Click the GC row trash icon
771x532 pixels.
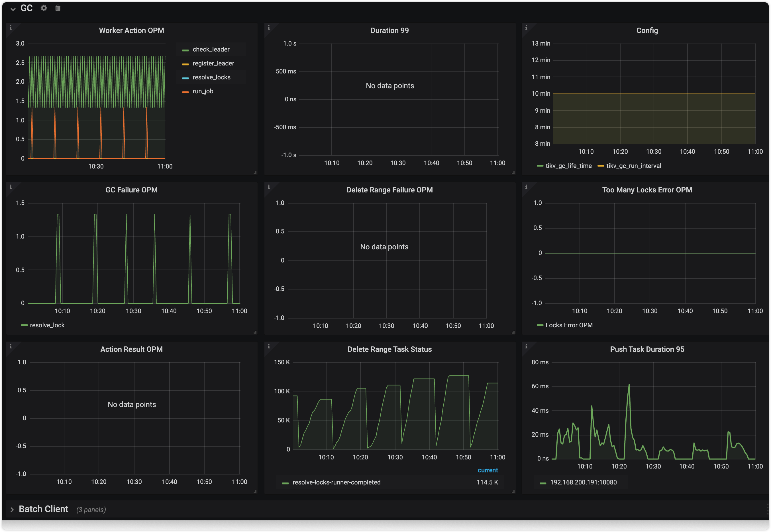(58, 8)
